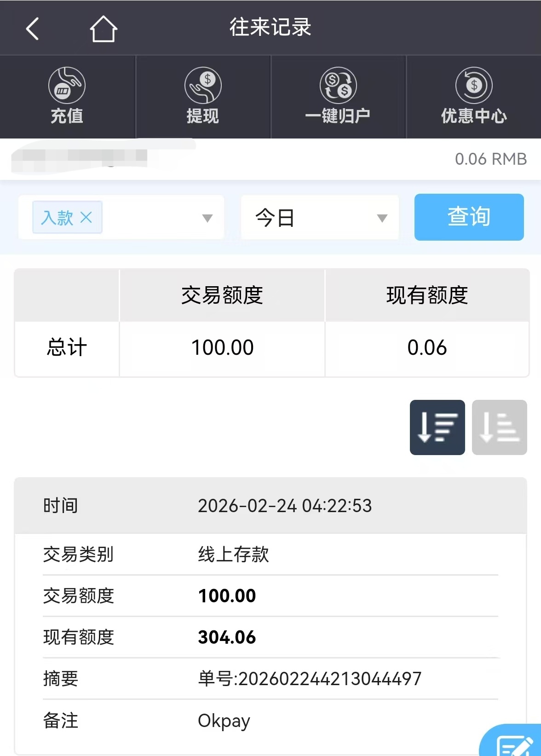Tap the 时间 record header row
This screenshot has width=541, height=756.
[x=270, y=506]
